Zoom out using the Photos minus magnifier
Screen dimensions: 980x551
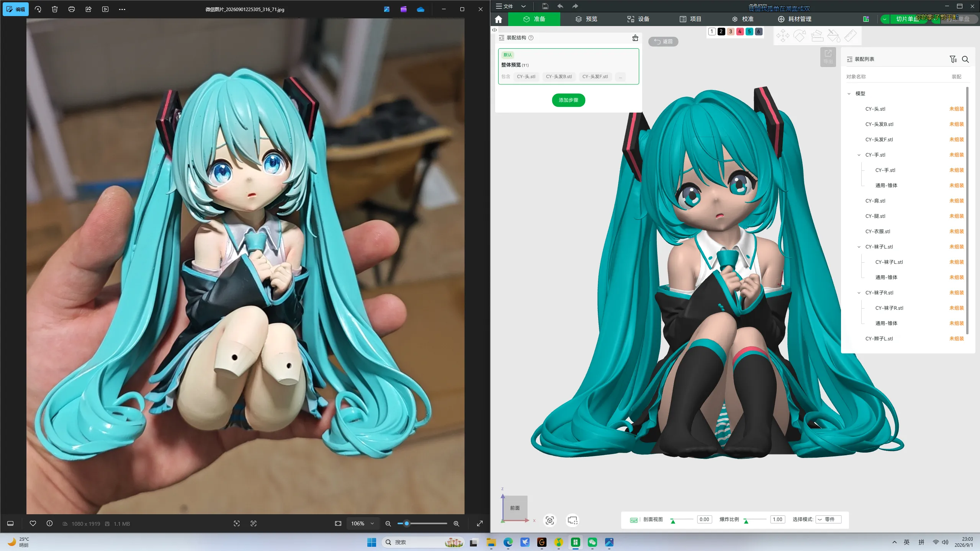pyautogui.click(x=388, y=523)
